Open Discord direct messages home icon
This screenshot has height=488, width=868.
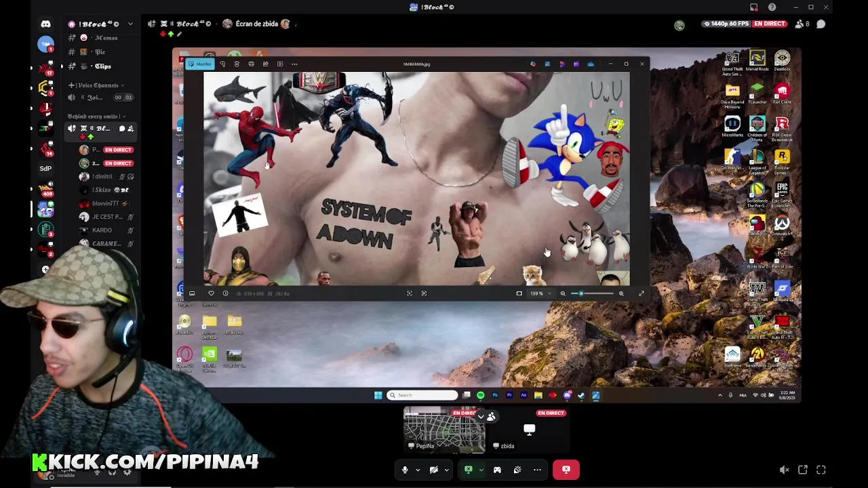[x=45, y=24]
